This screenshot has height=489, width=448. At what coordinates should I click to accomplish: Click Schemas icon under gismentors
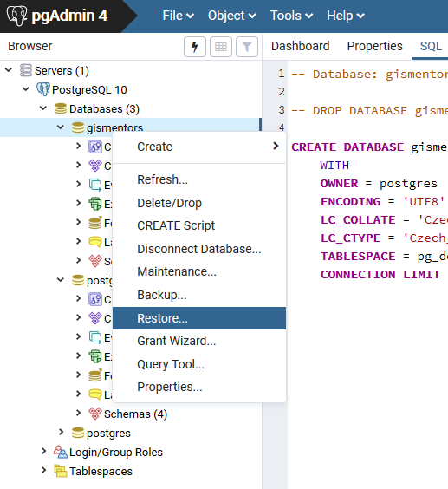click(x=95, y=261)
